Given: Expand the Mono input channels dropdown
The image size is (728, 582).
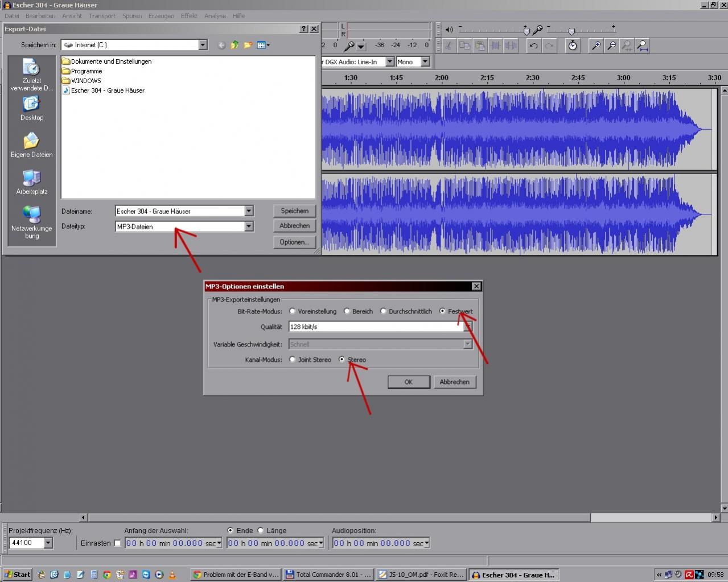Looking at the screenshot, I should tap(425, 61).
